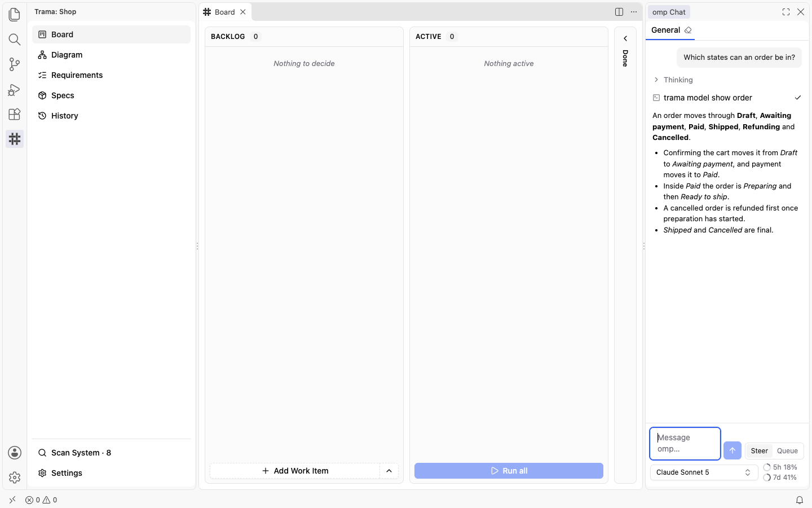
Task: Select the Trama grid icon in activity bar
Action: tap(15, 139)
